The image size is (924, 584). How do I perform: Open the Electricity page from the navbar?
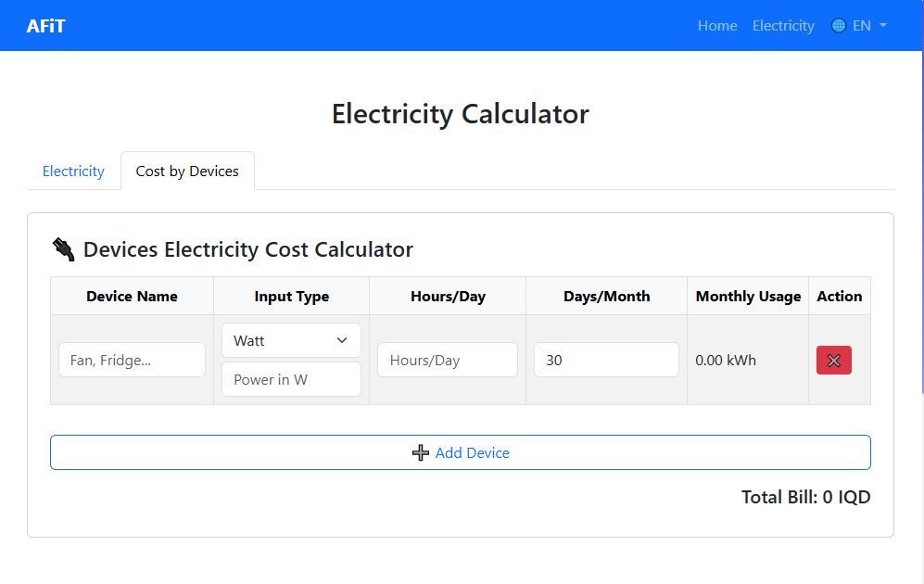coord(783,25)
